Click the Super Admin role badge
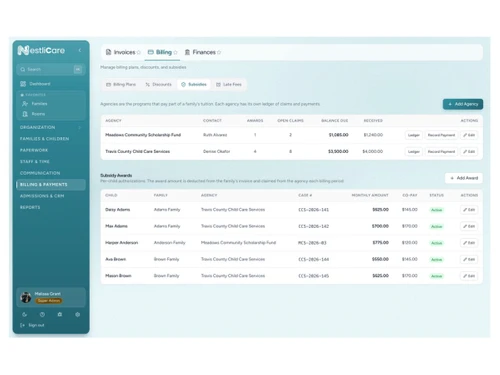Image resolution: width=500 pixels, height=375 pixels. (49, 301)
